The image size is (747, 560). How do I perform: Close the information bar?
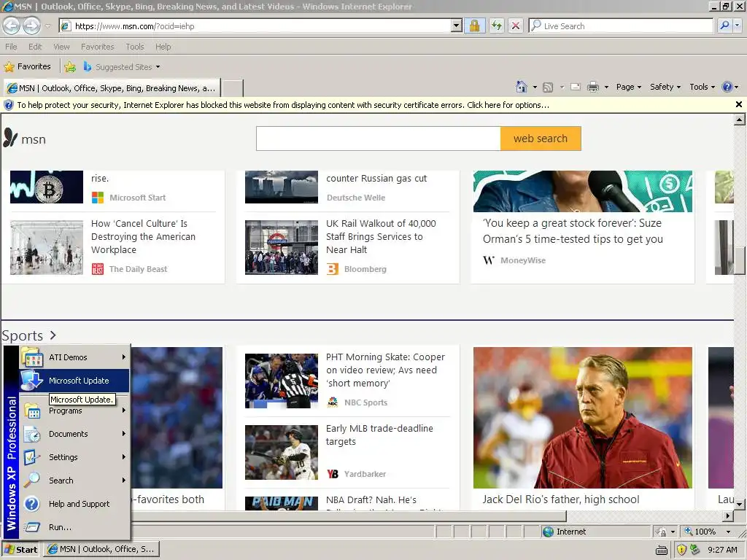coord(738,104)
